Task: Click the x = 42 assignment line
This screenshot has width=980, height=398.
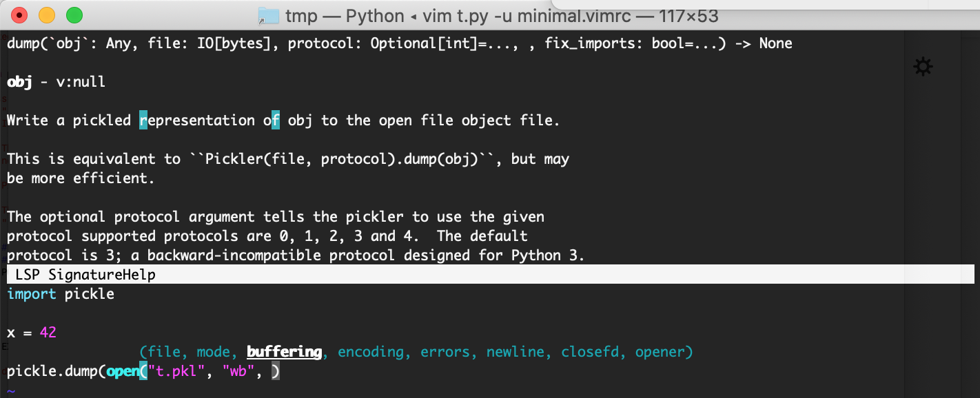Action: pos(31,332)
